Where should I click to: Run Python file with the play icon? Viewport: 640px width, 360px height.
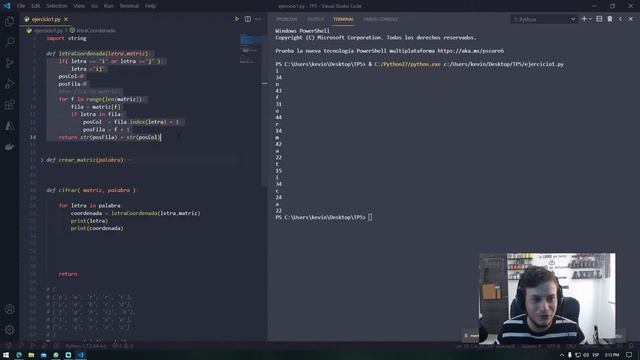237,19
